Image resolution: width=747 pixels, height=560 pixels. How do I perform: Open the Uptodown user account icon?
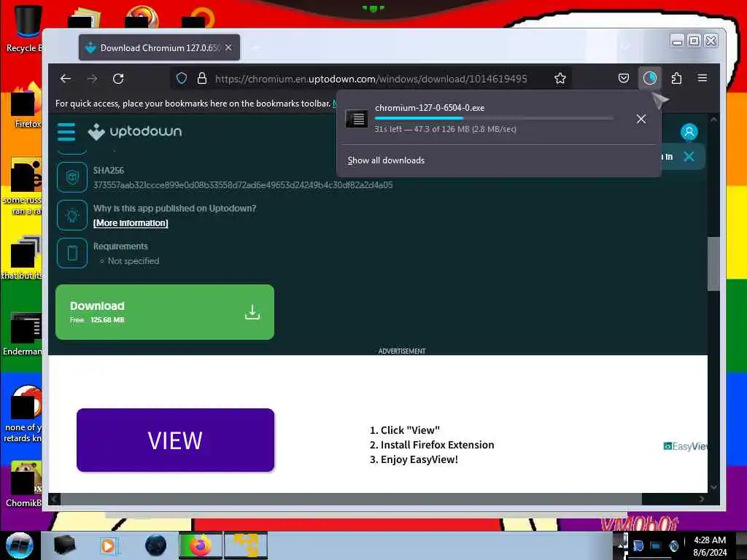(689, 132)
